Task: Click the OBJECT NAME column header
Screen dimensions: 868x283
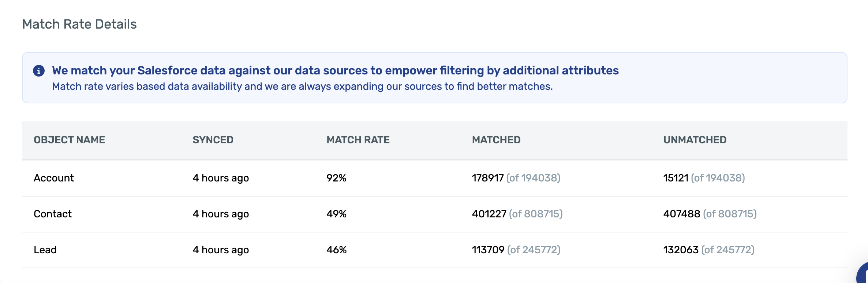Action: 69,140
